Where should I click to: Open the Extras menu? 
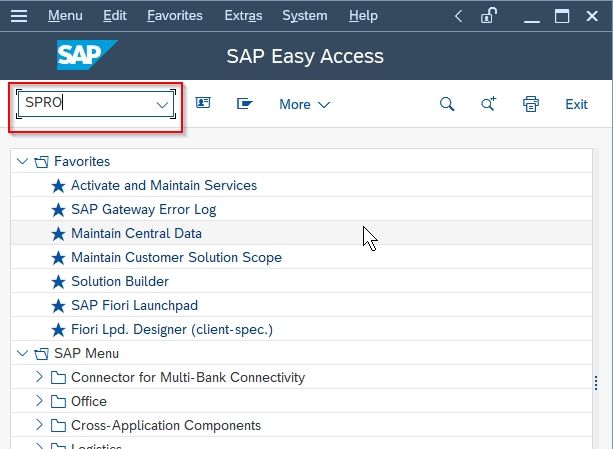coord(244,16)
